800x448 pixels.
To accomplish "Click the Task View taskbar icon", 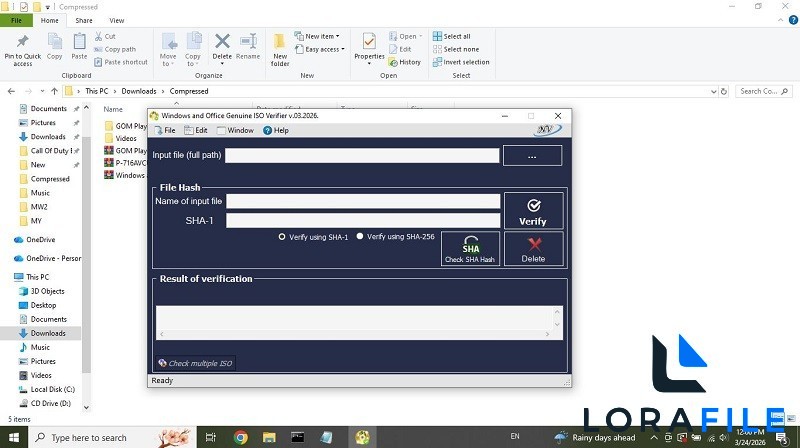I will (211, 437).
